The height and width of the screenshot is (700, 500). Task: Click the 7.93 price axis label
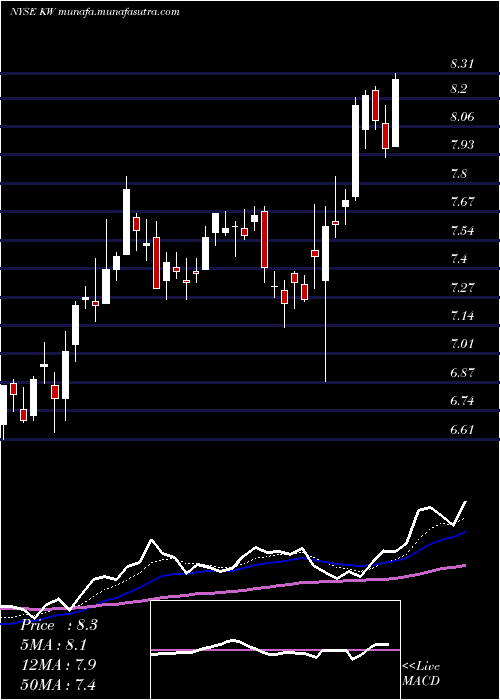(462, 145)
